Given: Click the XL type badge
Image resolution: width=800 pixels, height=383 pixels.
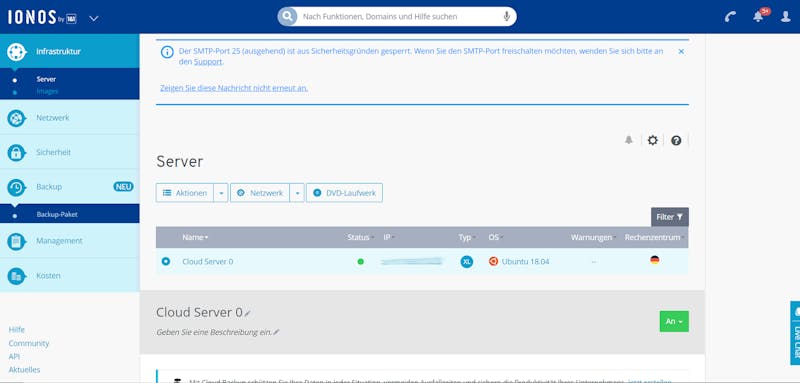Looking at the screenshot, I should [x=466, y=262].
